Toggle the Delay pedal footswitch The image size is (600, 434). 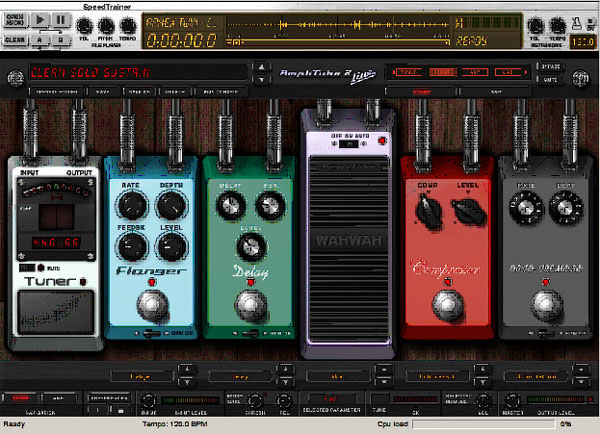[251, 306]
